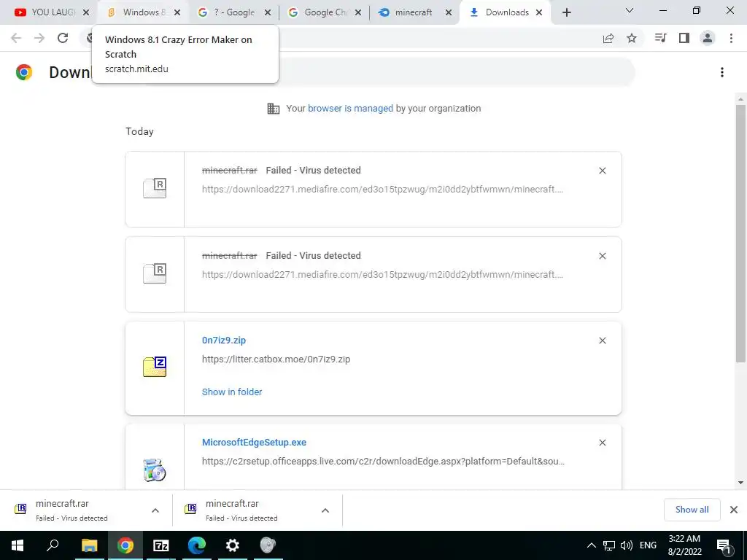This screenshot has width=747, height=560.
Task: Click the litter.catbox.moe URL
Action: pos(276,359)
